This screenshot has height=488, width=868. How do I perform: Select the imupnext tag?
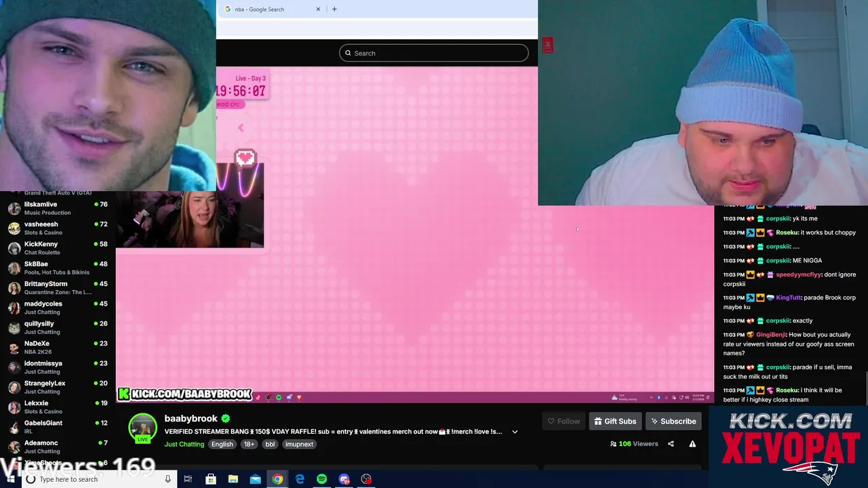pyautogui.click(x=299, y=444)
